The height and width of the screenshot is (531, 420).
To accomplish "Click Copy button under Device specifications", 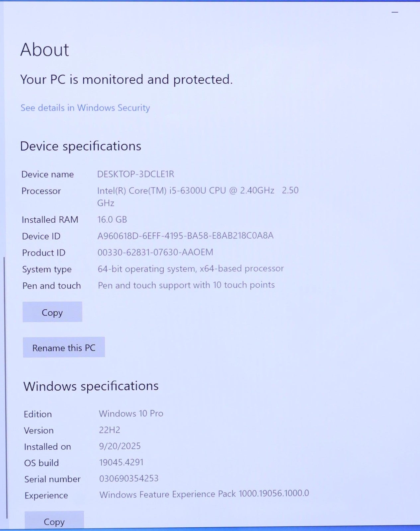I will pyautogui.click(x=52, y=312).
